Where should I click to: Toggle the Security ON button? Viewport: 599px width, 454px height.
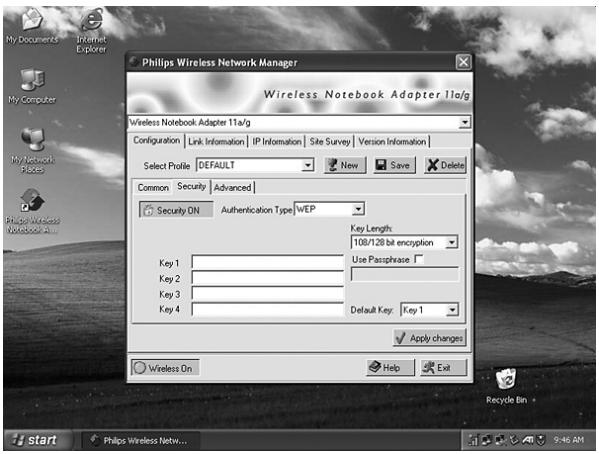pyautogui.click(x=176, y=210)
